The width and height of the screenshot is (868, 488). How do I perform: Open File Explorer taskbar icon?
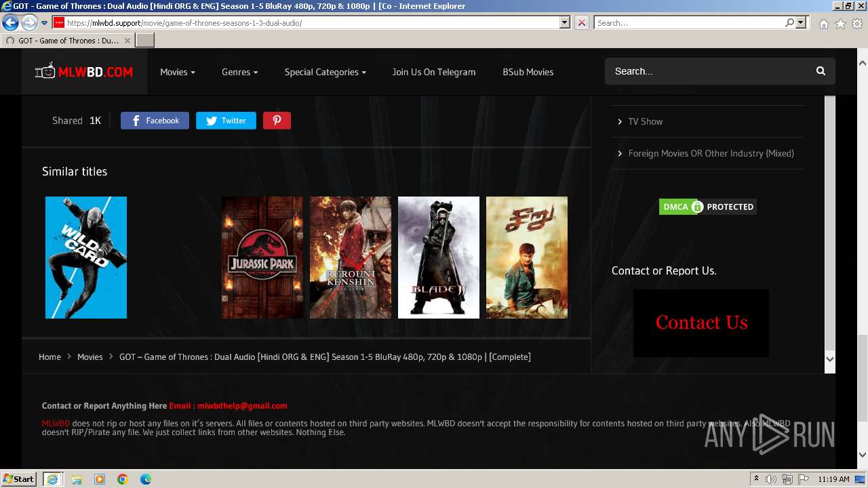point(77,479)
